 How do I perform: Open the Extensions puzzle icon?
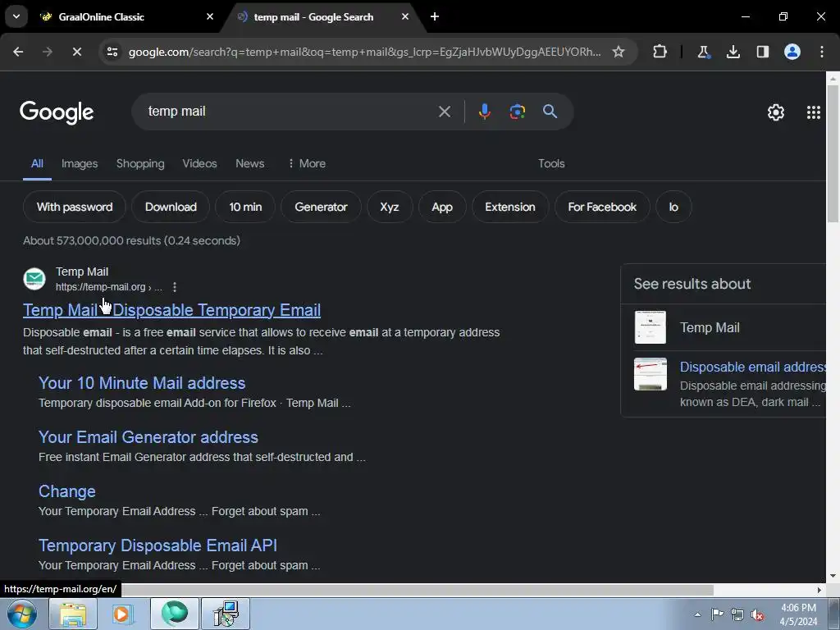pyautogui.click(x=660, y=52)
